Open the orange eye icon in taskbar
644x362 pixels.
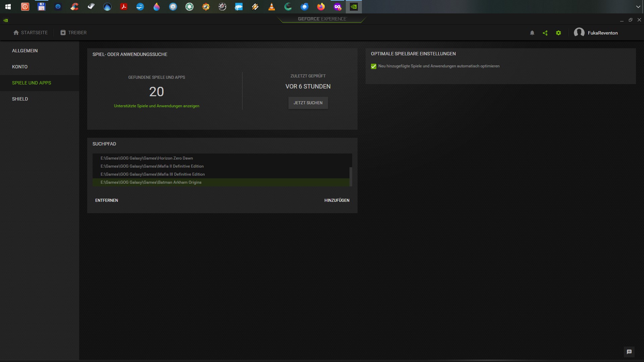coord(206,7)
